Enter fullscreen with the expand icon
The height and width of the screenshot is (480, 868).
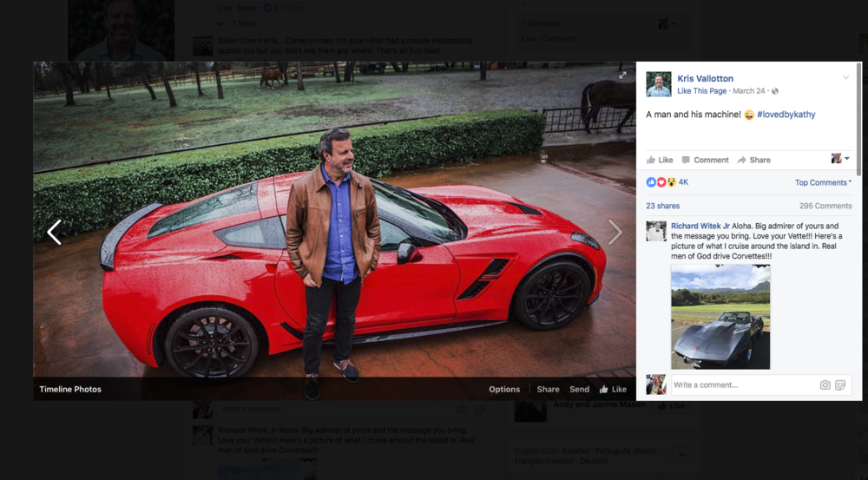click(622, 75)
